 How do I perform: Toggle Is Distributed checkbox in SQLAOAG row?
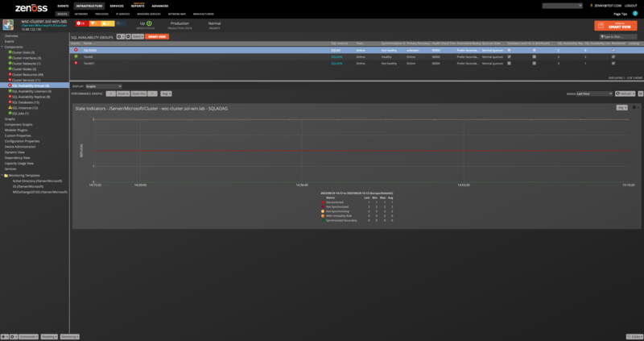(x=534, y=50)
